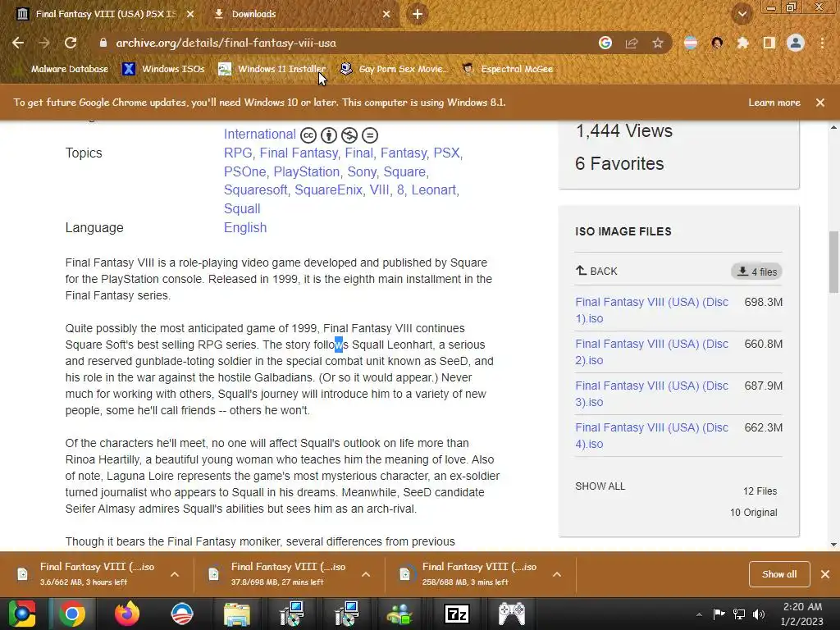Bookmark this page with star icon

click(x=658, y=43)
